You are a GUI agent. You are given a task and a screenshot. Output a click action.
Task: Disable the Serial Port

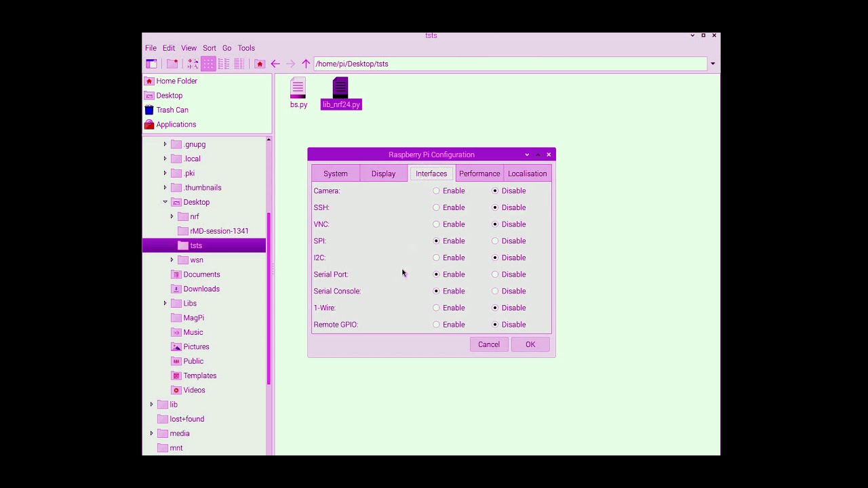pos(495,274)
